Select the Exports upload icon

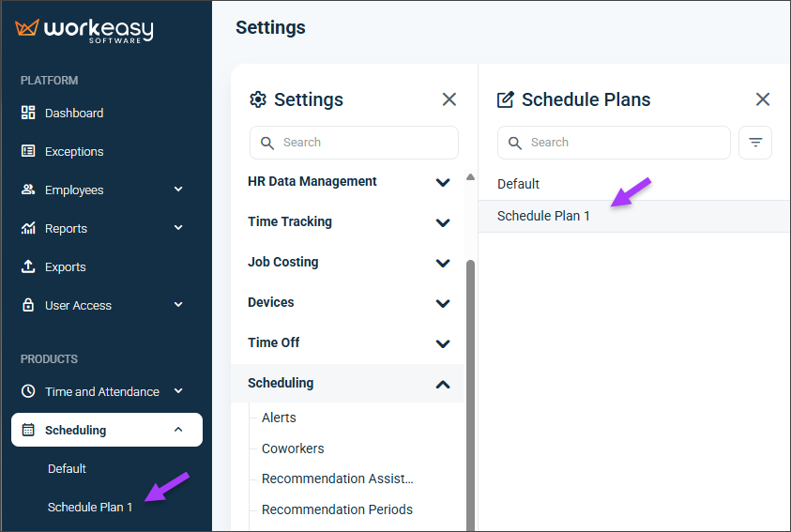(x=28, y=266)
